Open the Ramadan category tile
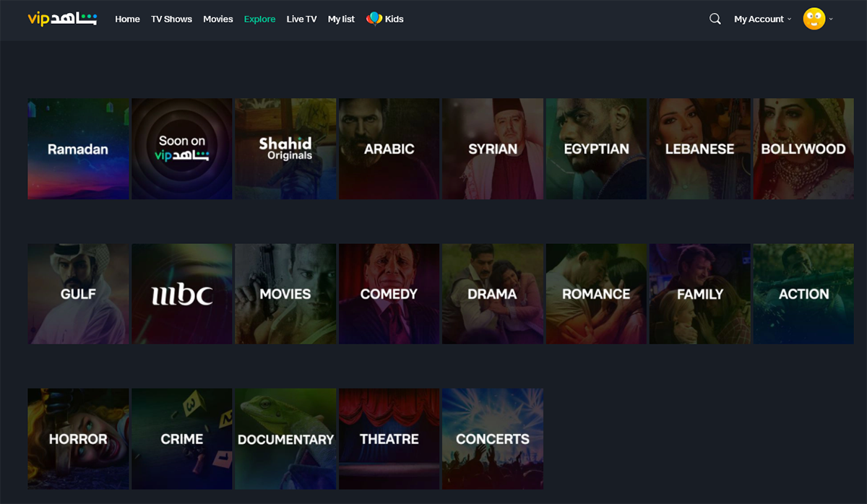This screenshot has width=867, height=504. pyautogui.click(x=78, y=149)
